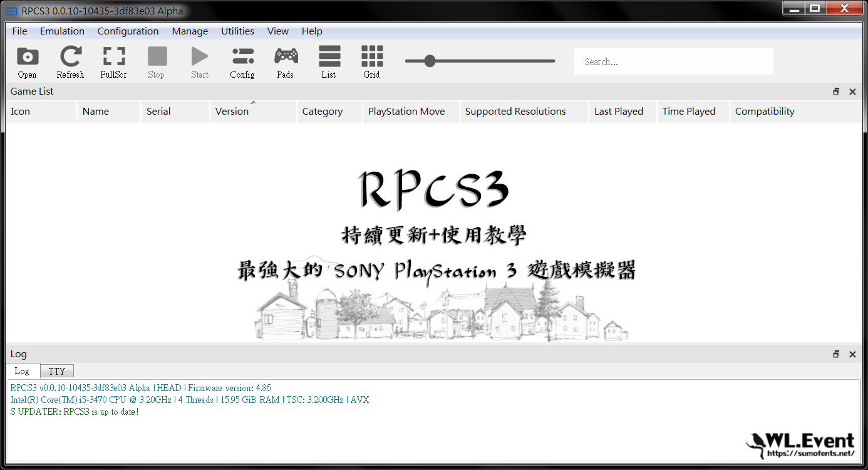Viewport: 868px width, 470px height.
Task: Open the Emulation menu
Action: point(62,31)
